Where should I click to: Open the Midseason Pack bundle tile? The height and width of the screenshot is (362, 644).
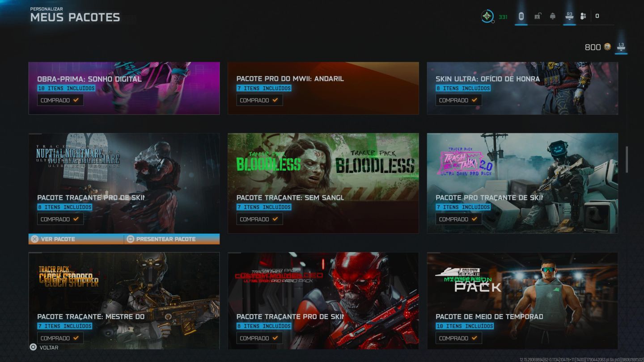(x=522, y=300)
